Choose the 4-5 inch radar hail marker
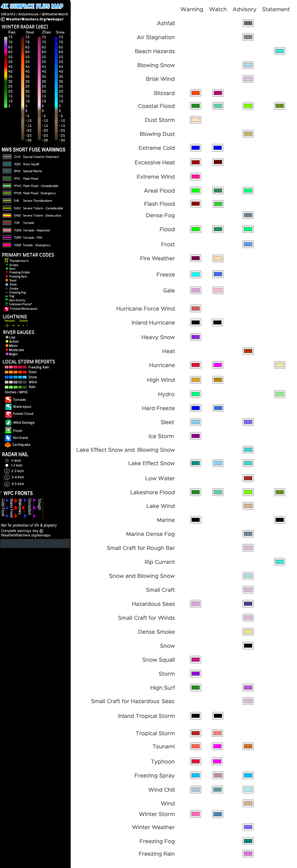This screenshot has height=868, width=297. click(x=7, y=484)
